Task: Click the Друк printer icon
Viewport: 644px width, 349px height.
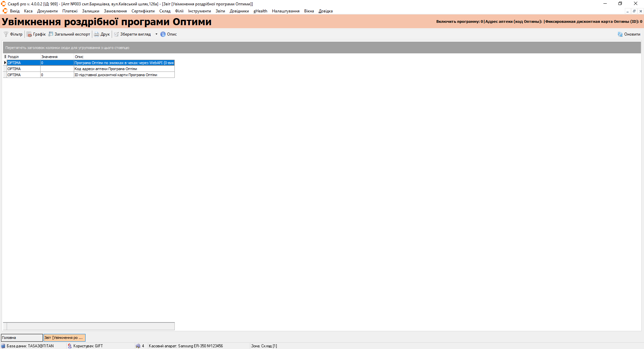Action: 97,34
